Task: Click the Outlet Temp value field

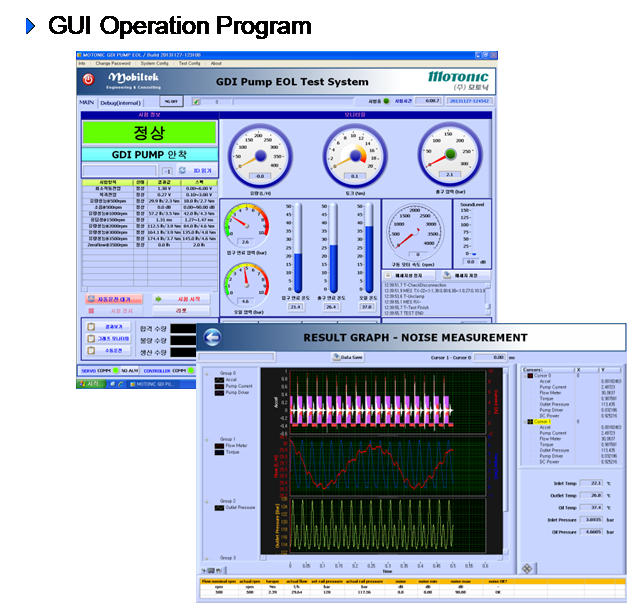Action: (x=592, y=495)
